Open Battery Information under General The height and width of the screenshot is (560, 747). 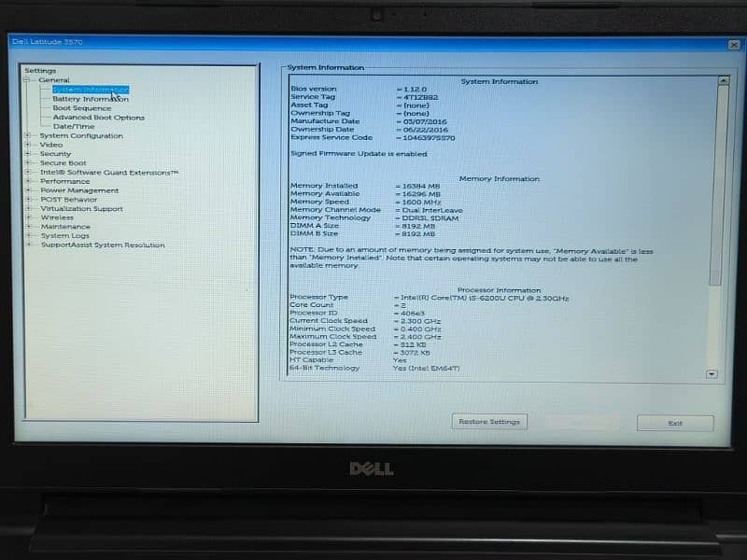click(90, 99)
